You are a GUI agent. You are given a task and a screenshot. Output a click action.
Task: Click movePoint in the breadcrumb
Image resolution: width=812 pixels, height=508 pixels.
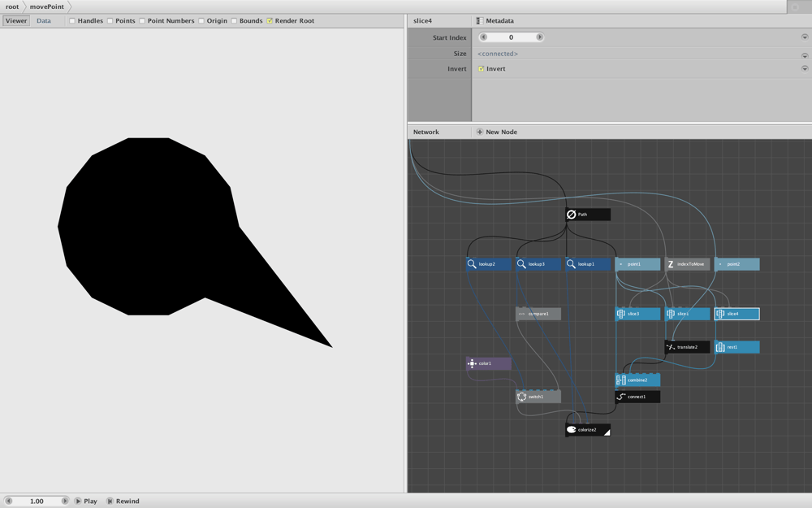(x=46, y=7)
